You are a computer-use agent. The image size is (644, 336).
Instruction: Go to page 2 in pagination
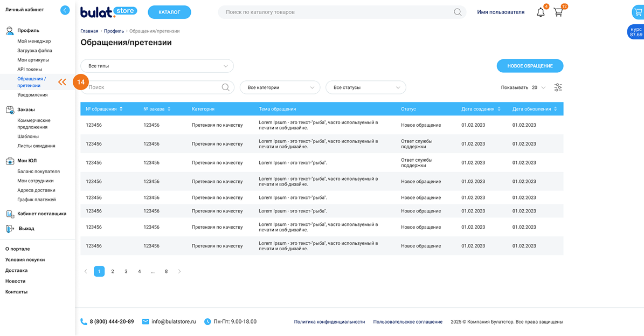click(x=113, y=271)
